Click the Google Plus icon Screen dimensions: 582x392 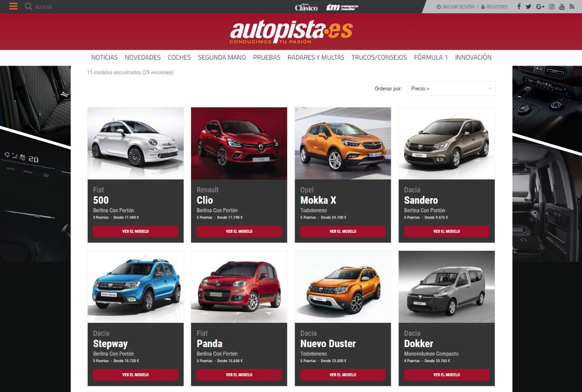point(540,6)
